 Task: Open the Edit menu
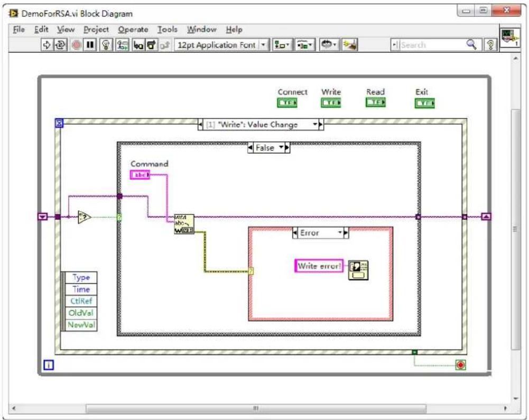click(x=41, y=30)
